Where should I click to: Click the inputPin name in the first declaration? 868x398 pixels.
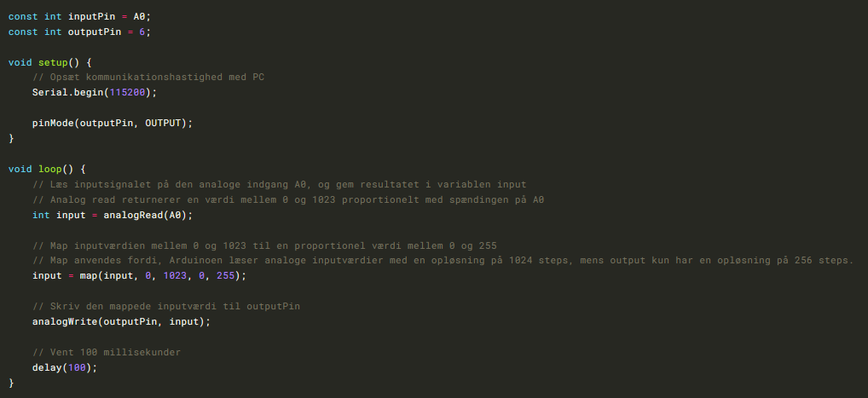click(92, 16)
